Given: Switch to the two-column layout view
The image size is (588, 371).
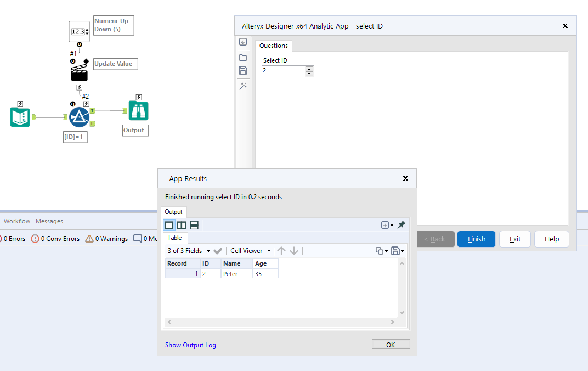Looking at the screenshot, I should pos(182,224).
